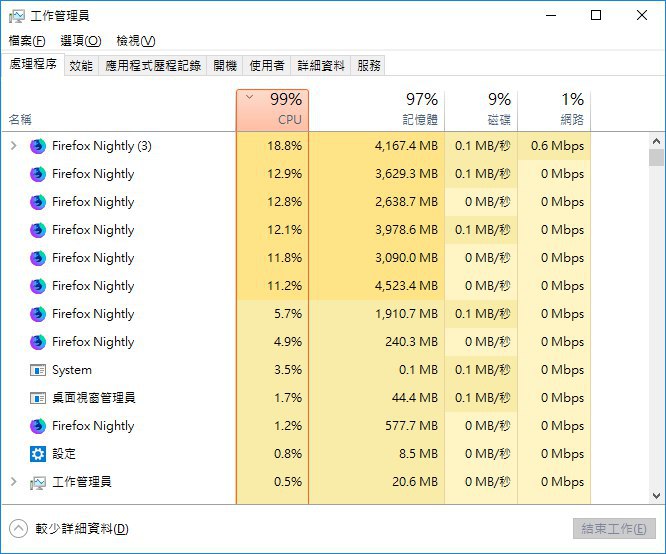Open the 檢視(V) menu
Image resolution: width=666 pixels, height=554 pixels.
tap(136, 41)
